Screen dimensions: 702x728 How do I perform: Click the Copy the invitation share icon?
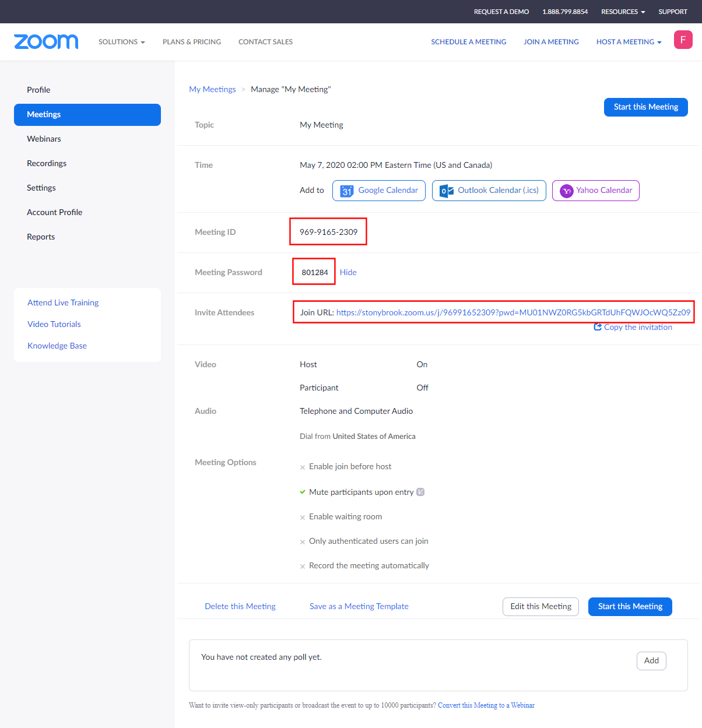(x=598, y=327)
